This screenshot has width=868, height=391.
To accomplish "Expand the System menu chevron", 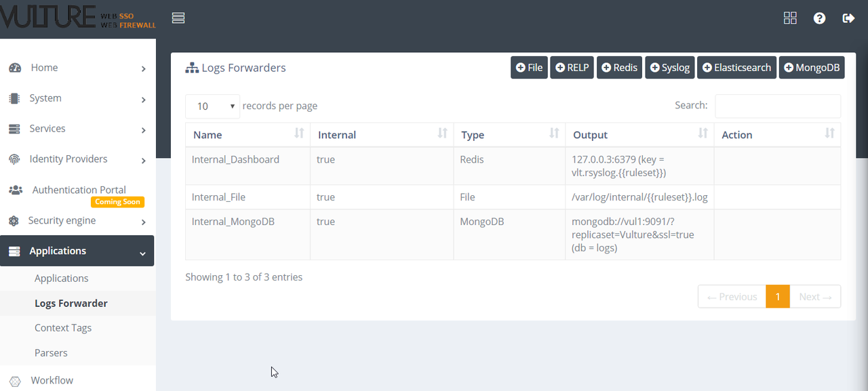I will pos(143,100).
